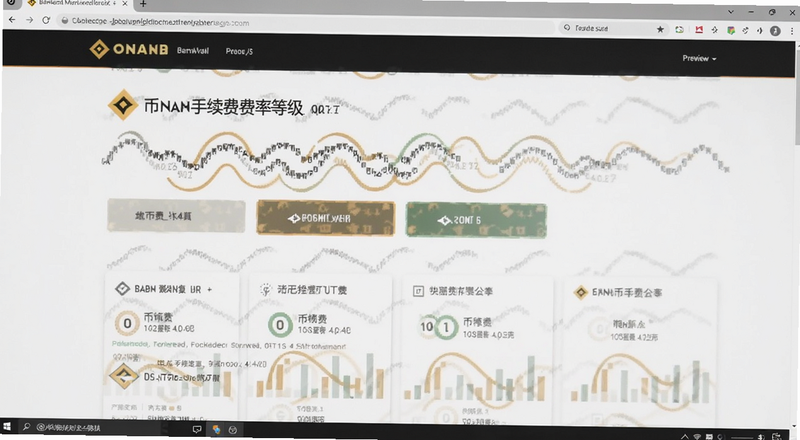Expand the tab search chevron in title bar
This screenshot has height=440, width=800.
(x=731, y=12)
